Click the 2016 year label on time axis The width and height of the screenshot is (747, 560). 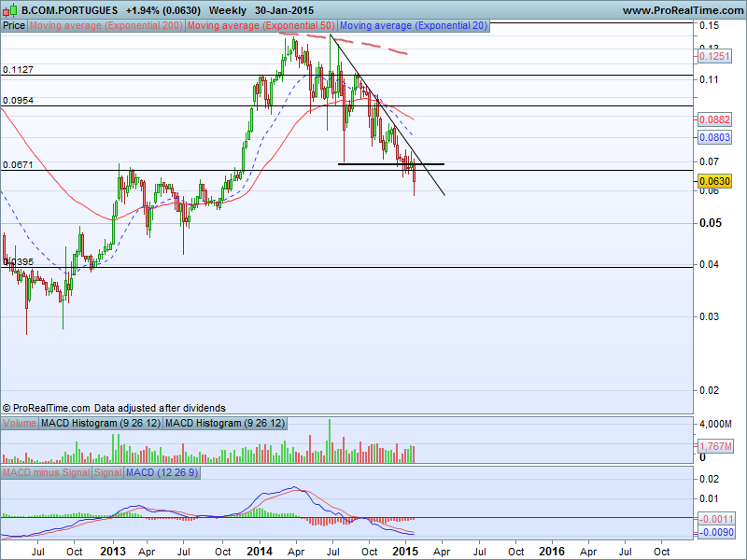552,552
